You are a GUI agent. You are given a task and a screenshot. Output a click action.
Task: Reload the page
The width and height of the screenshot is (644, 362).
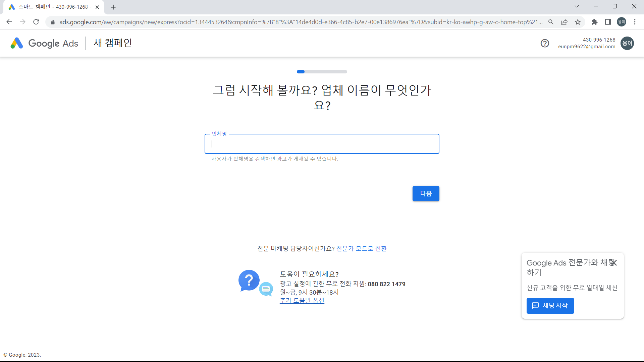[x=36, y=22]
